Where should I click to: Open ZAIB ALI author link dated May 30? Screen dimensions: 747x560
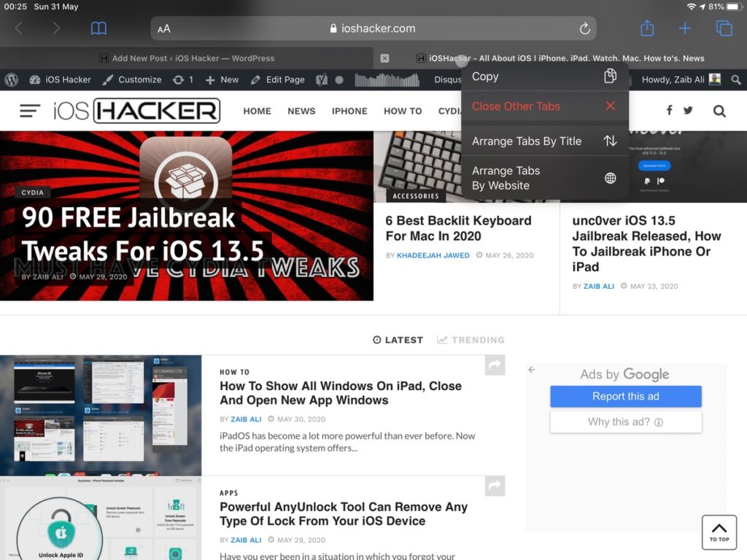coord(246,419)
